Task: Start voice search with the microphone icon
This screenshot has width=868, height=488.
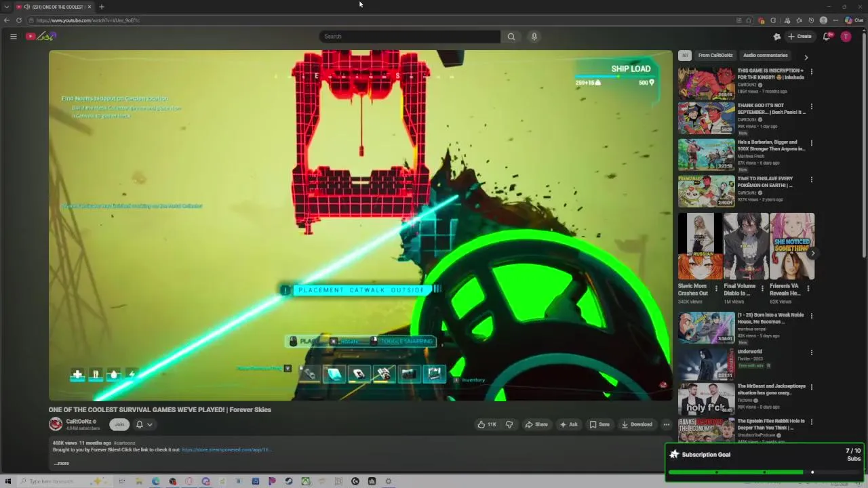Action: (534, 37)
